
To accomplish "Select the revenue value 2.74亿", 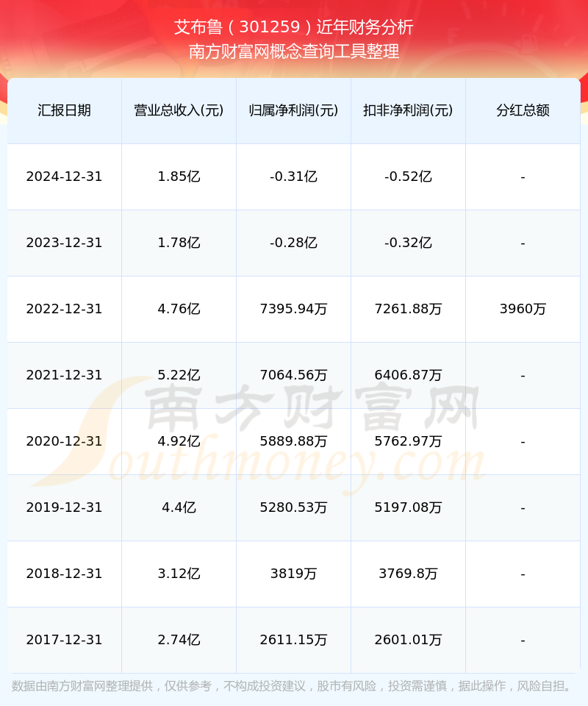I will coord(179,640).
